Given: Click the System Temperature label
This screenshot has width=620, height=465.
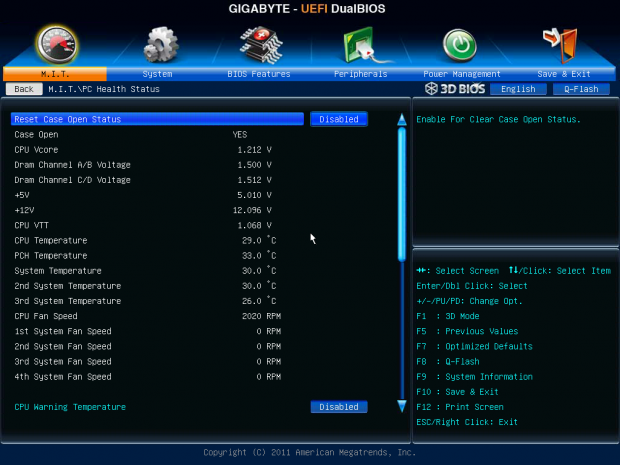Looking at the screenshot, I should tap(58, 271).
